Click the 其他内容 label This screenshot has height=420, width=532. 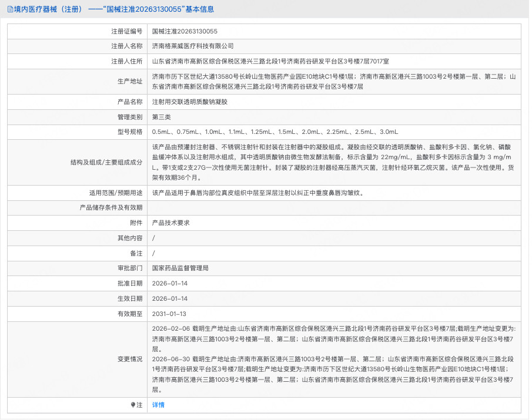[130, 238]
